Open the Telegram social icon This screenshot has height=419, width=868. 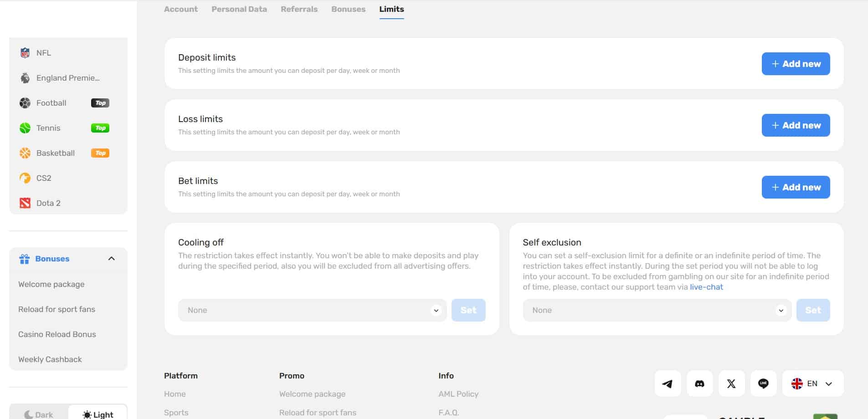(x=668, y=383)
